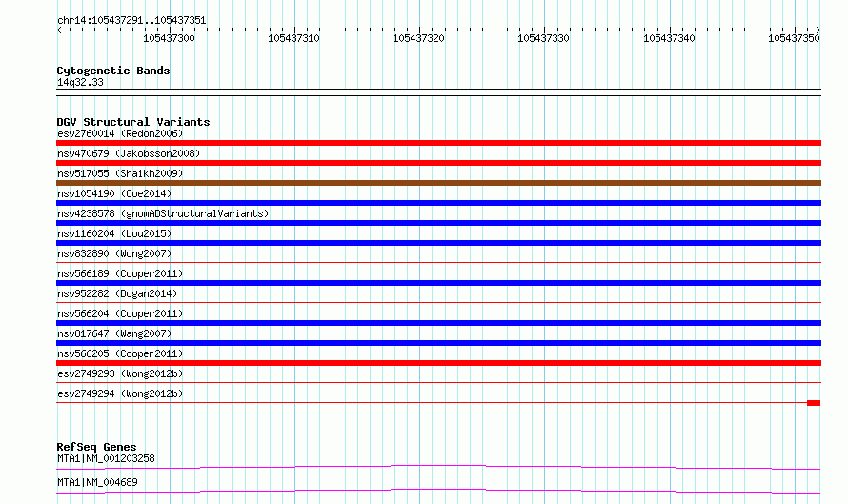This screenshot has height=504, width=848.
Task: Click ruler position 105437340
Action: (x=669, y=38)
